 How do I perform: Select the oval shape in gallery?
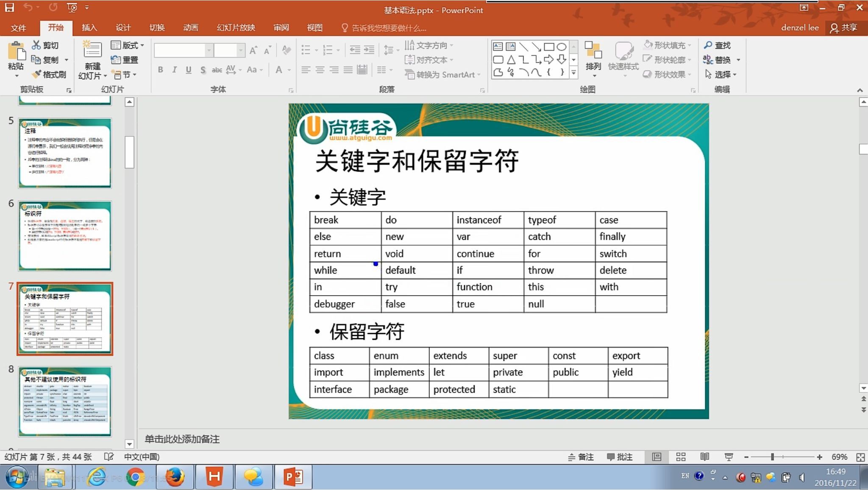click(562, 47)
